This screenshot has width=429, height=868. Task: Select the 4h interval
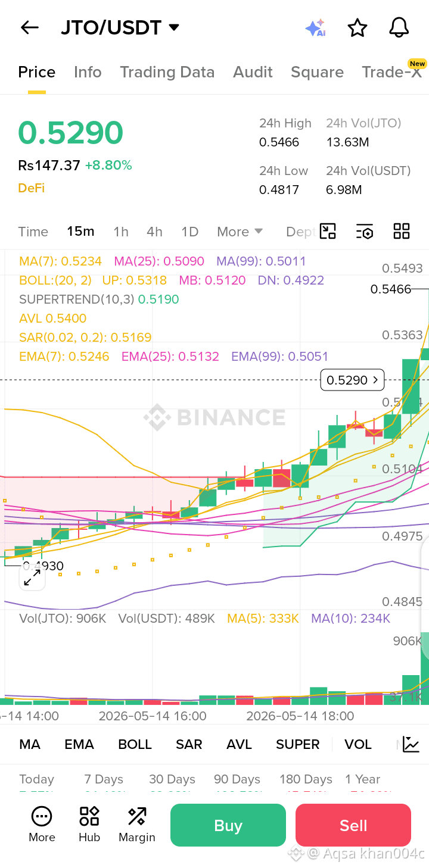(155, 232)
